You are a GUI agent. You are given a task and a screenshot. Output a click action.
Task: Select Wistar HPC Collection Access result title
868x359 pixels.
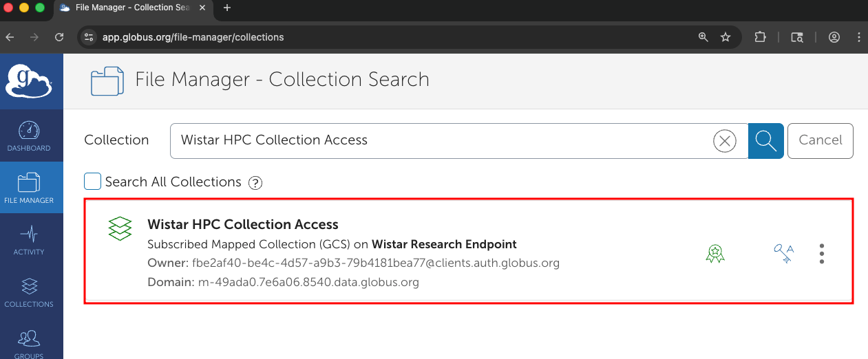(243, 224)
